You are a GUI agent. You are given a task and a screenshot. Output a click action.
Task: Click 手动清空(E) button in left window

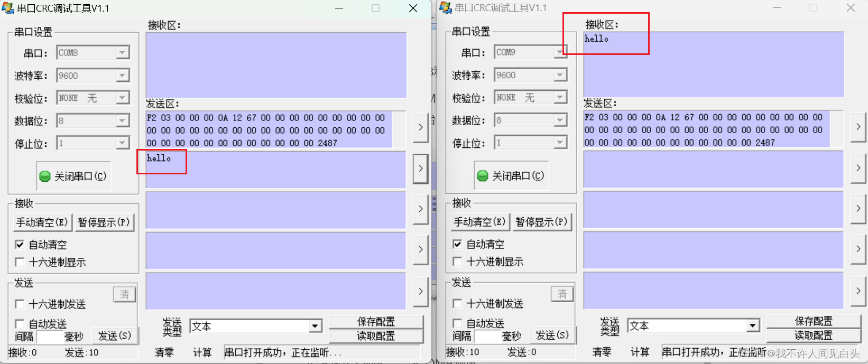[x=42, y=222]
